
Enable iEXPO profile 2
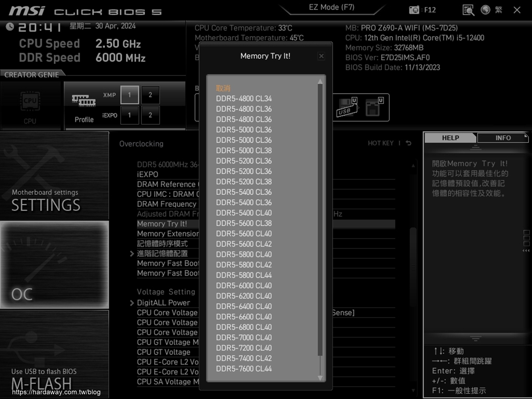pos(150,115)
